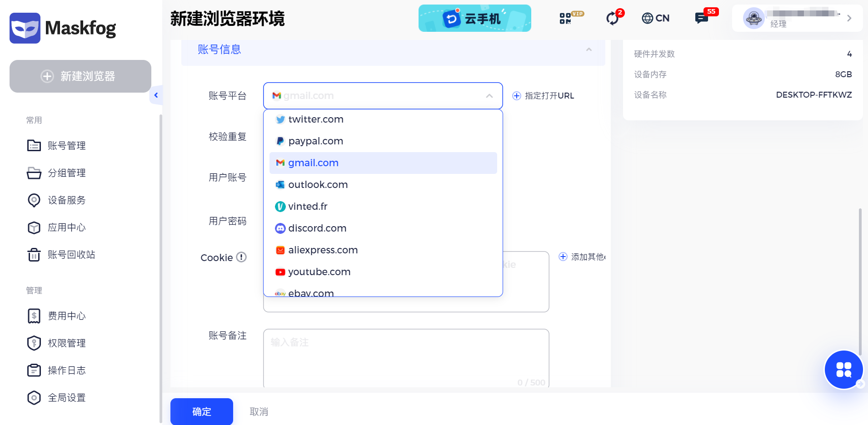Click the 新建浏览器 button
This screenshot has width=868, height=425.
80,76
